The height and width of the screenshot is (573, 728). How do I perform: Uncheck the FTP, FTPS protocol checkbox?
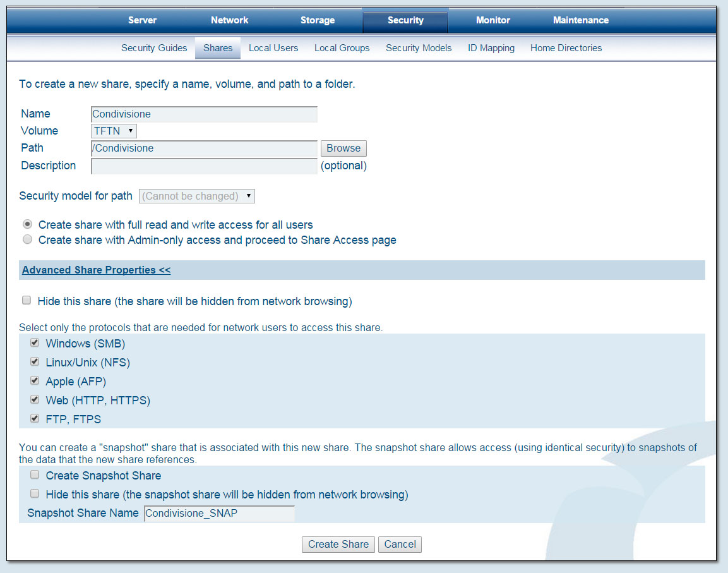[35, 418]
